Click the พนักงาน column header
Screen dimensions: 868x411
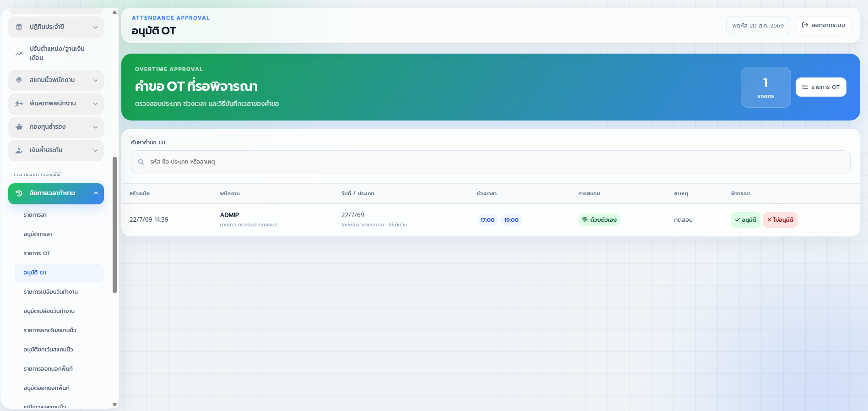coord(230,193)
